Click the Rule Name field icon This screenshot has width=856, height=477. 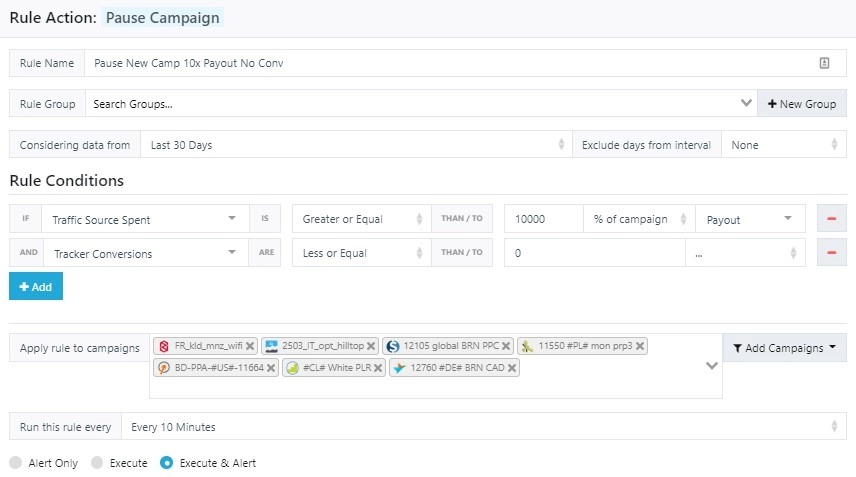[x=824, y=63]
